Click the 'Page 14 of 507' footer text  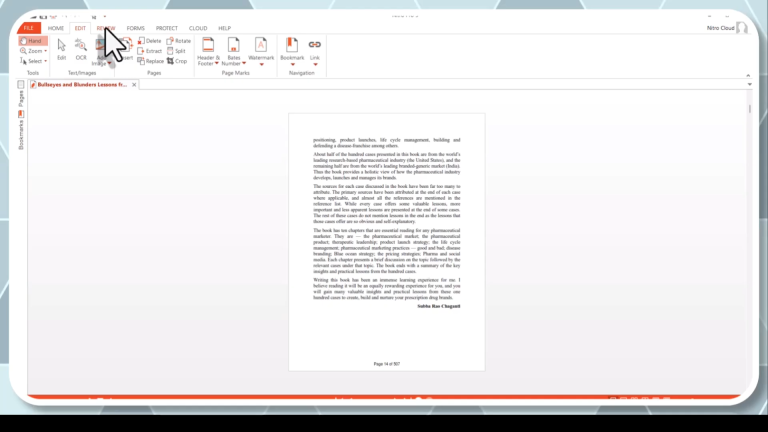(386, 364)
